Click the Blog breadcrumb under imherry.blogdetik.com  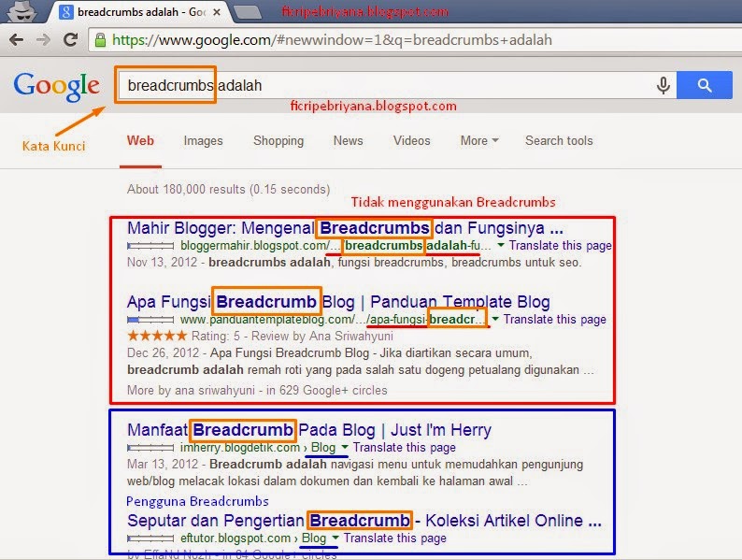coord(323,447)
